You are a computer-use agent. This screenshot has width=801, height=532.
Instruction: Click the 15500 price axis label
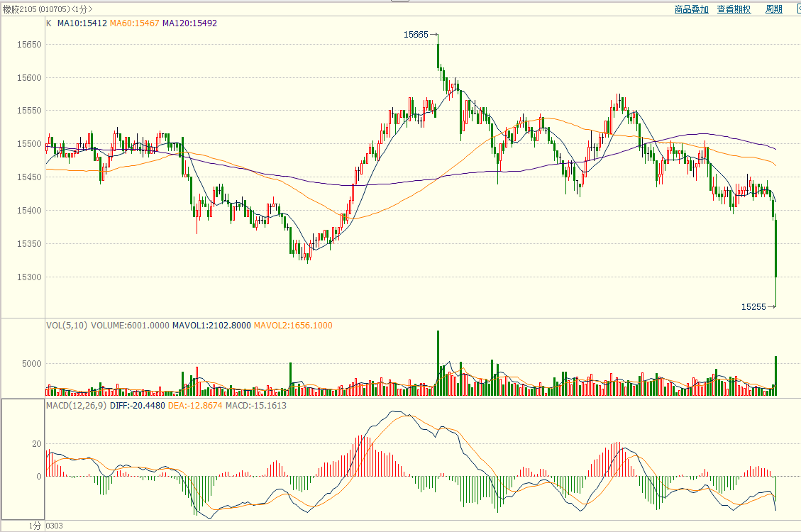coord(29,144)
